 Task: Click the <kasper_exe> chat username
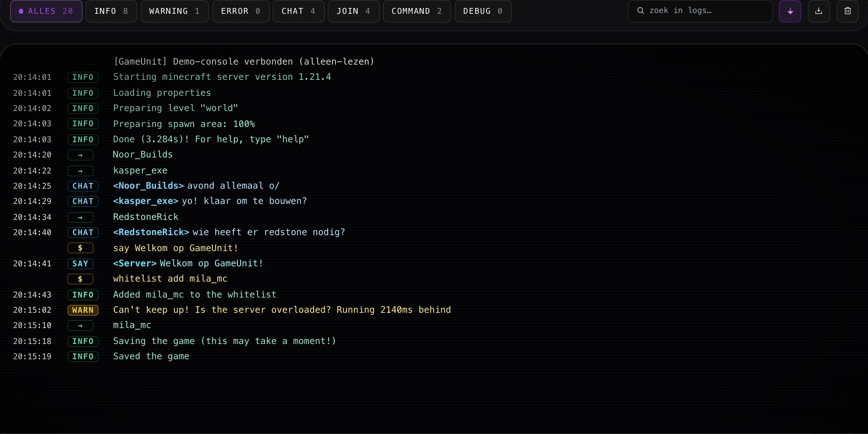pyautogui.click(x=146, y=201)
